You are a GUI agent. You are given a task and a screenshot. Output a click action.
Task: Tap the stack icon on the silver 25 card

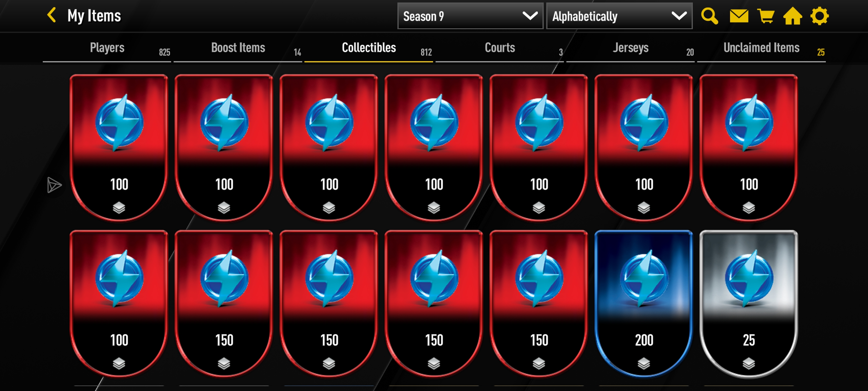click(748, 363)
